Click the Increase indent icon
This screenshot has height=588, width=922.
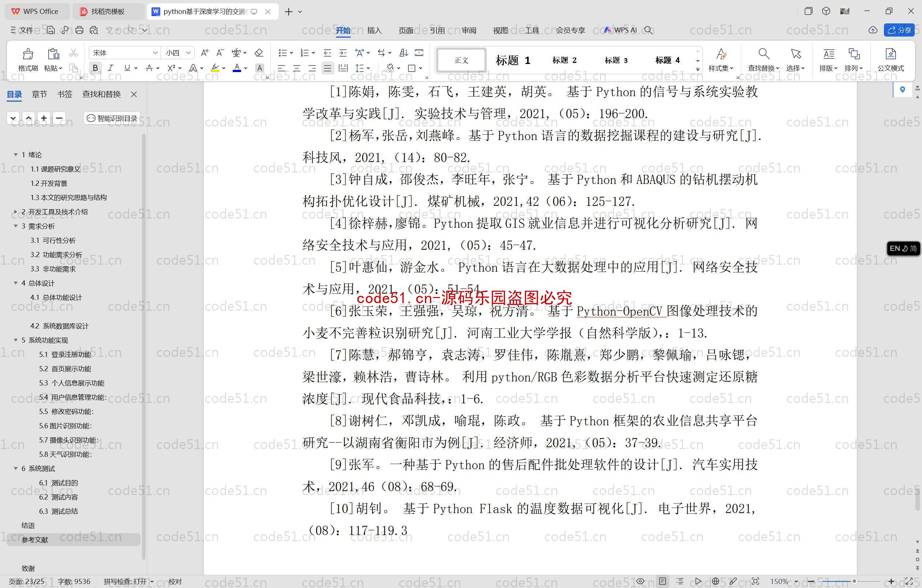343,53
